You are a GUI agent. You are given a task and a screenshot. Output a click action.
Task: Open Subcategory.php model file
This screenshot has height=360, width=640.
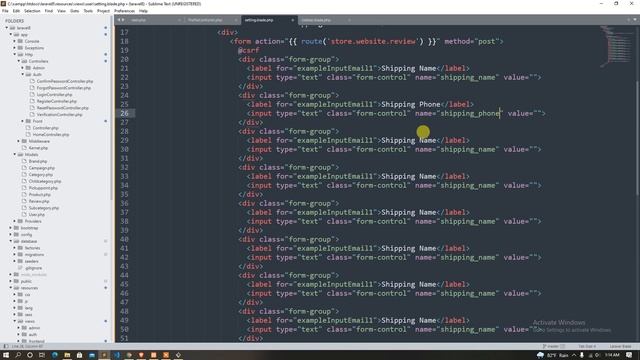pos(44,208)
